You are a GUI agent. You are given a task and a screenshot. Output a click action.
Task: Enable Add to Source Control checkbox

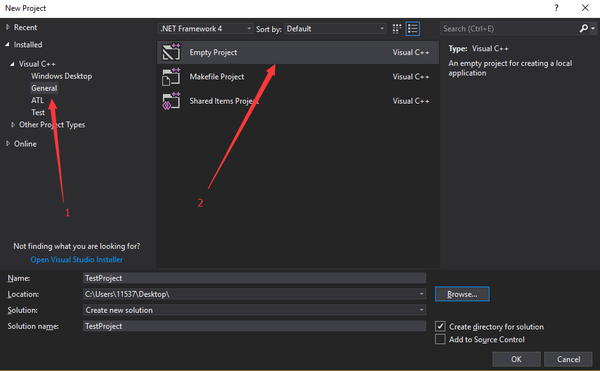[440, 339]
